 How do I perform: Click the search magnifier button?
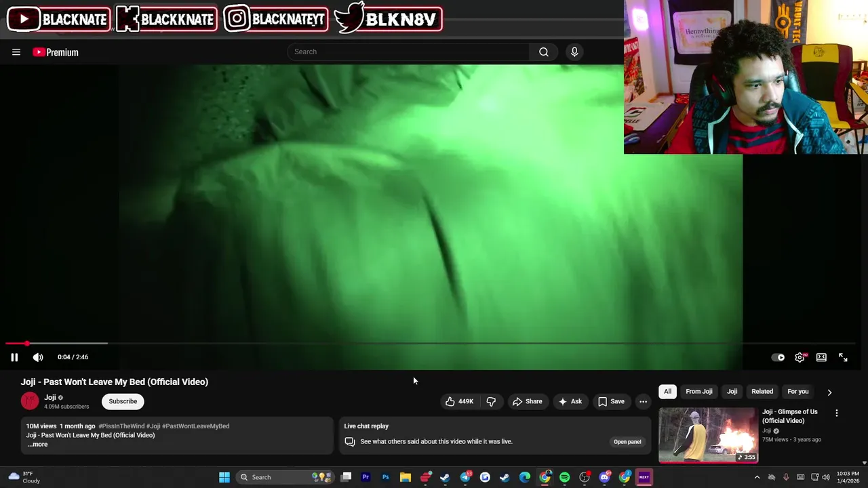tap(544, 52)
